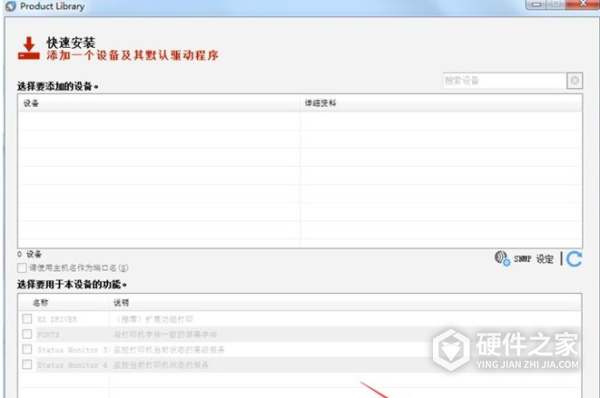Select the Status Monitor 4 row text
This screenshot has height=398, width=600.
pyautogui.click(x=72, y=365)
